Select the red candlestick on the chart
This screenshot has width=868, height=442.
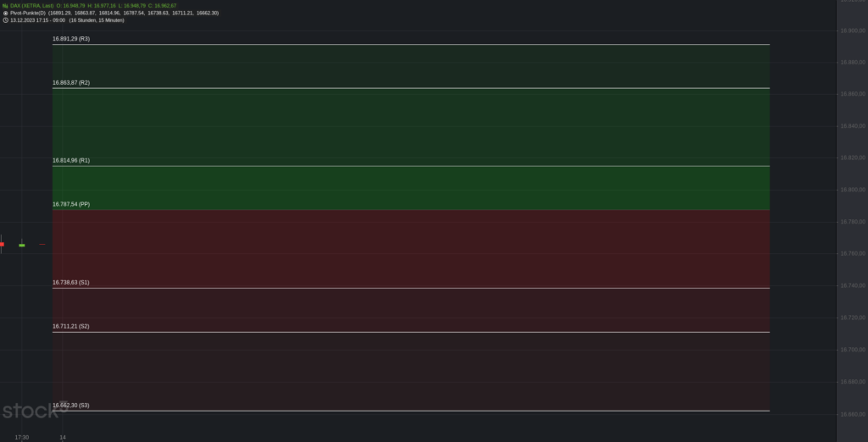click(2, 245)
